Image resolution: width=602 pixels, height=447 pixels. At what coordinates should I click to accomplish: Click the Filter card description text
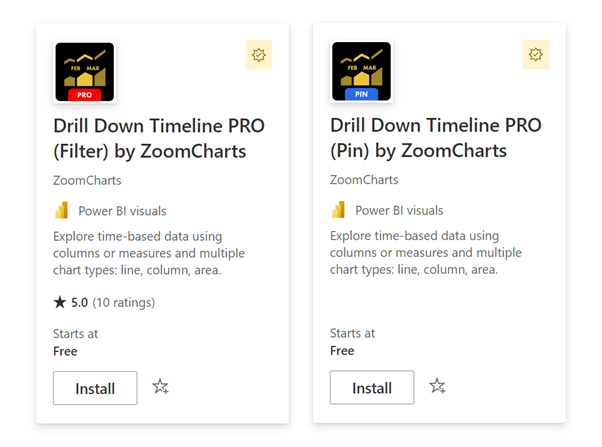[149, 253]
